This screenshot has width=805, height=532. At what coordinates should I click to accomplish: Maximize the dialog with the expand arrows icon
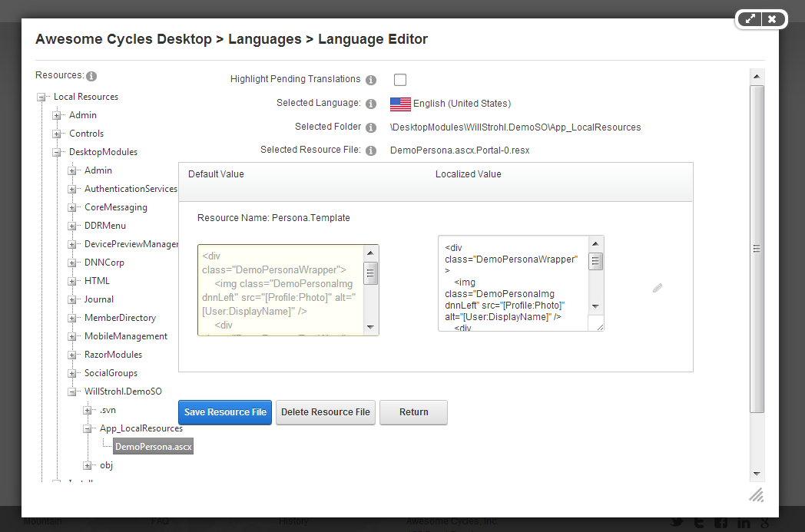(x=750, y=18)
